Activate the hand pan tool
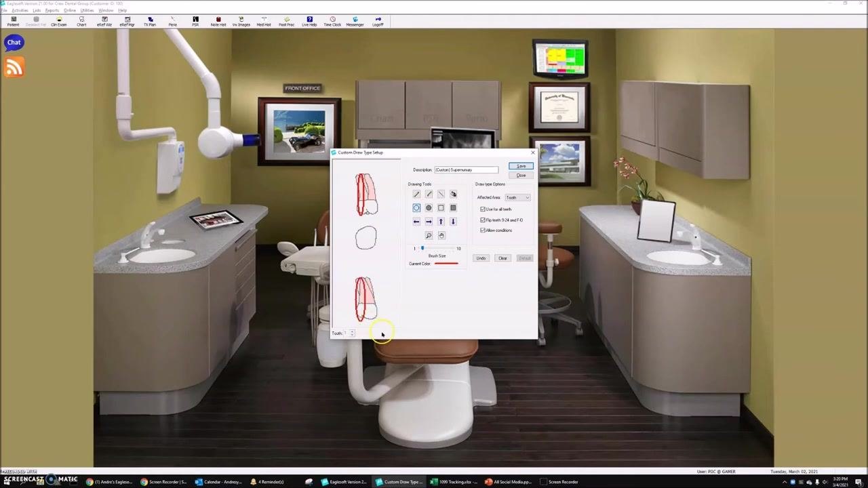The image size is (868, 488). coord(441,235)
